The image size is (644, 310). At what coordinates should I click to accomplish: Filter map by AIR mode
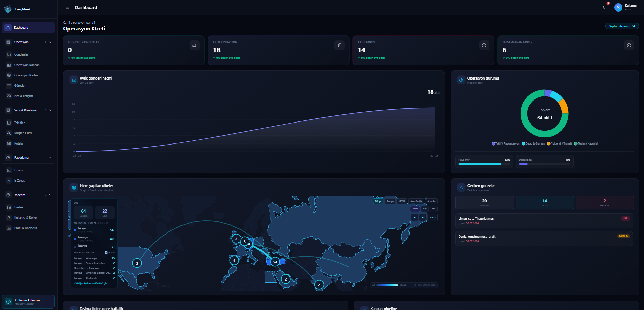click(x=425, y=209)
